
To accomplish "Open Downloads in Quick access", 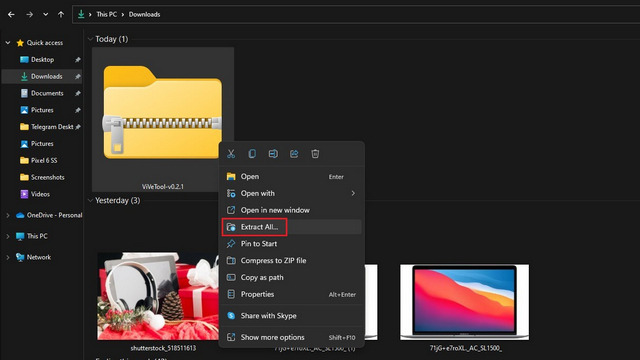I will pos(42,76).
